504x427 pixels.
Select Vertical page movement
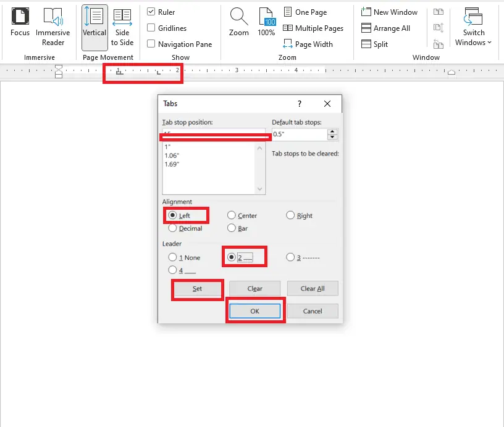pyautogui.click(x=94, y=25)
